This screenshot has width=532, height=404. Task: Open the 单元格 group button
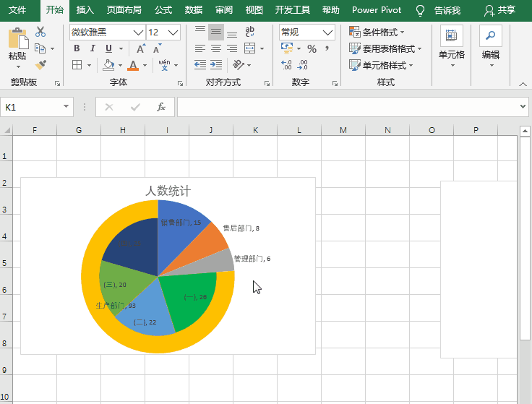point(452,47)
